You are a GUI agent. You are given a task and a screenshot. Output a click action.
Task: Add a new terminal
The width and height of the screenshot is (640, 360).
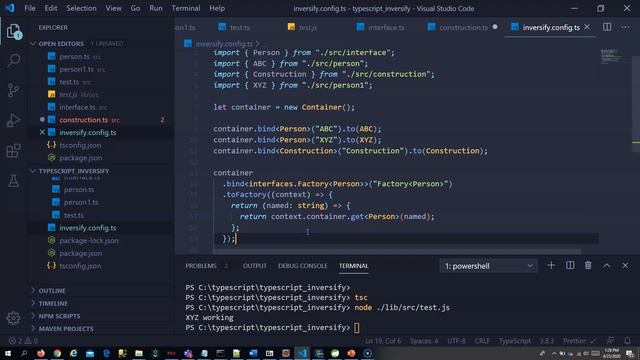[x=551, y=266]
